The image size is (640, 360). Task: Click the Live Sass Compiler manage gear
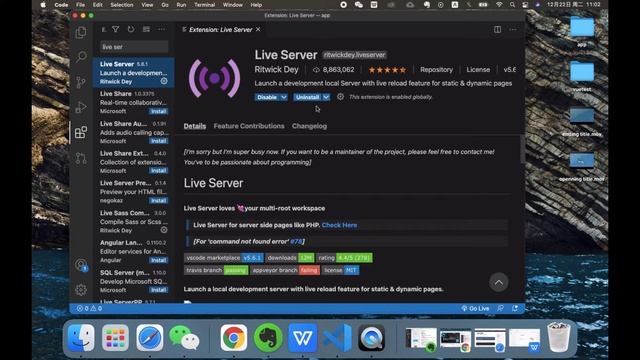click(164, 230)
